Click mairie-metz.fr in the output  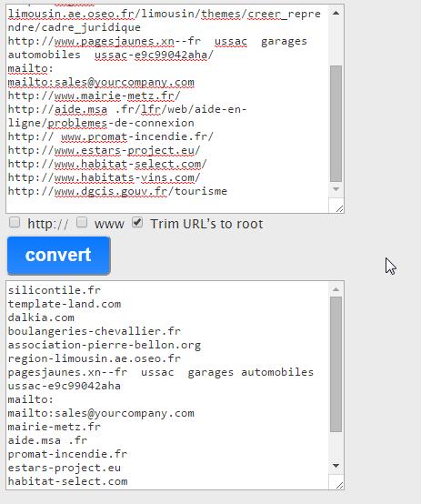coord(55,427)
